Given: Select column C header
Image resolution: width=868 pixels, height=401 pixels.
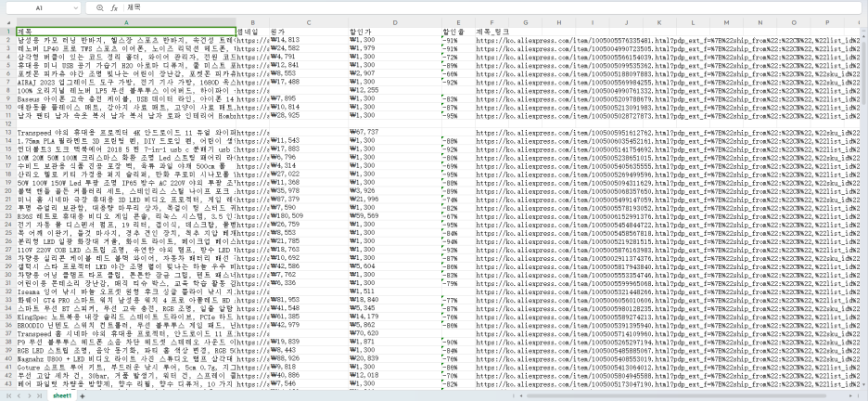Looking at the screenshot, I should pyautogui.click(x=309, y=22).
